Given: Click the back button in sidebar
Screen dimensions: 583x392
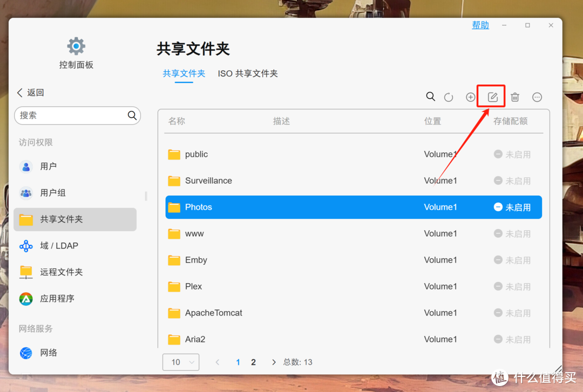Looking at the screenshot, I should click(31, 93).
